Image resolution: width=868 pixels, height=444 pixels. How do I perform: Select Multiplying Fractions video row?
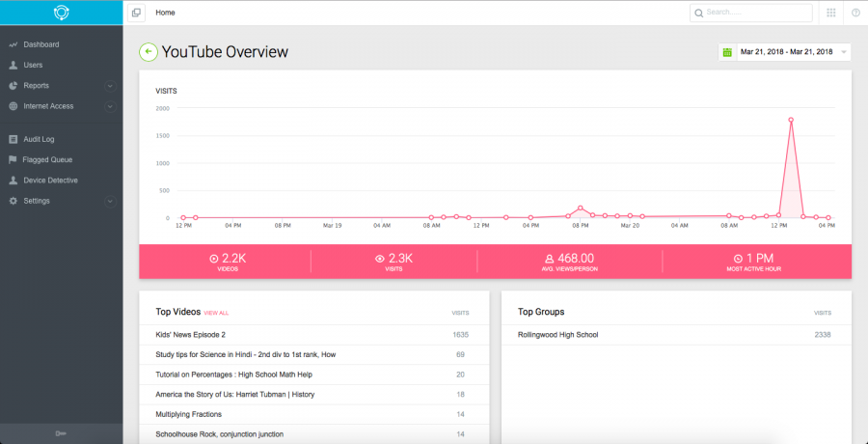point(313,415)
